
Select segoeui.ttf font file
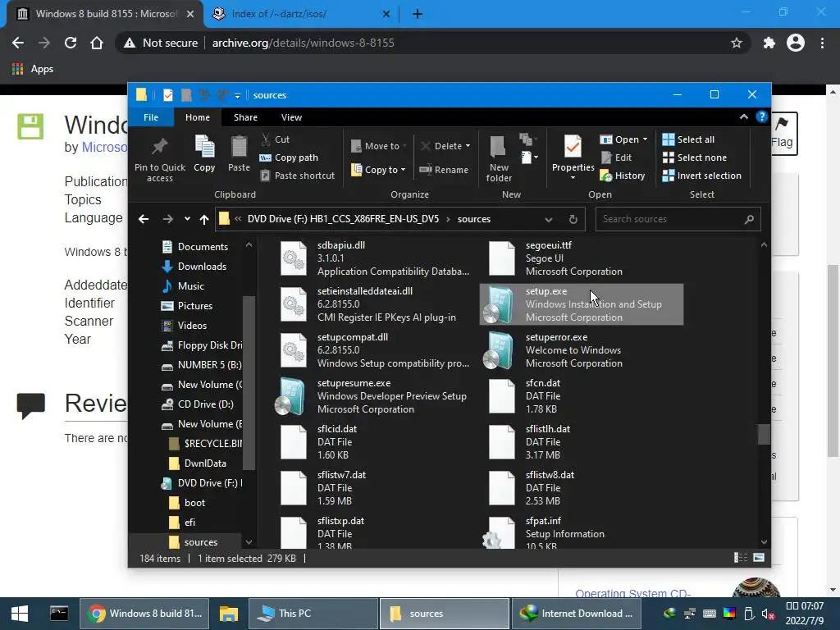pyautogui.click(x=582, y=258)
